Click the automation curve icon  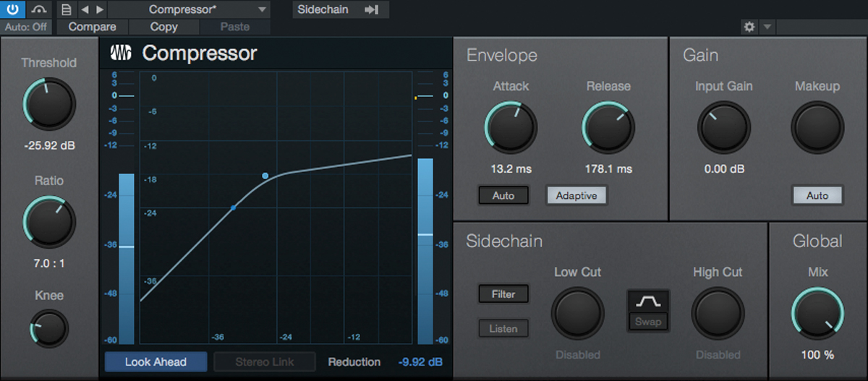(x=39, y=9)
